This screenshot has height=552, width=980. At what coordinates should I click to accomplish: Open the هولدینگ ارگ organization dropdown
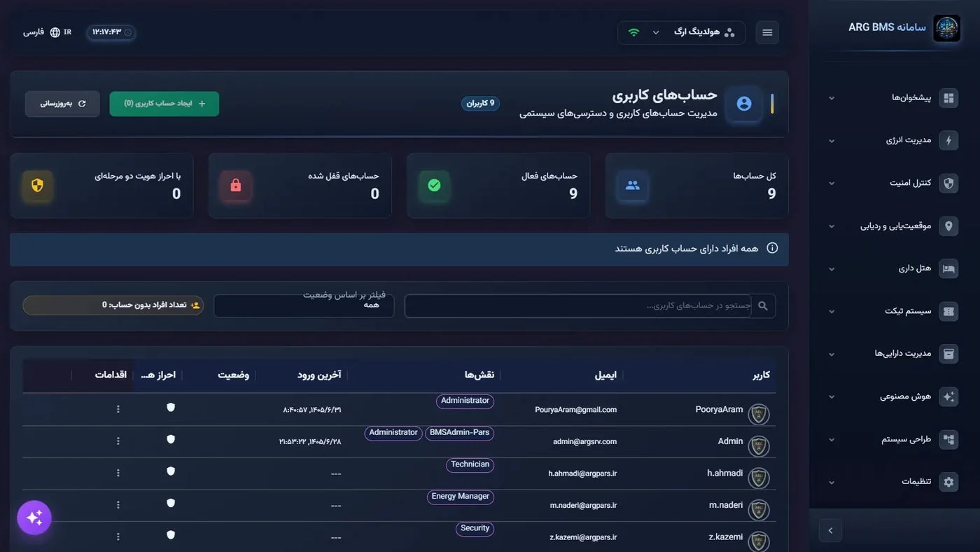[x=681, y=32]
